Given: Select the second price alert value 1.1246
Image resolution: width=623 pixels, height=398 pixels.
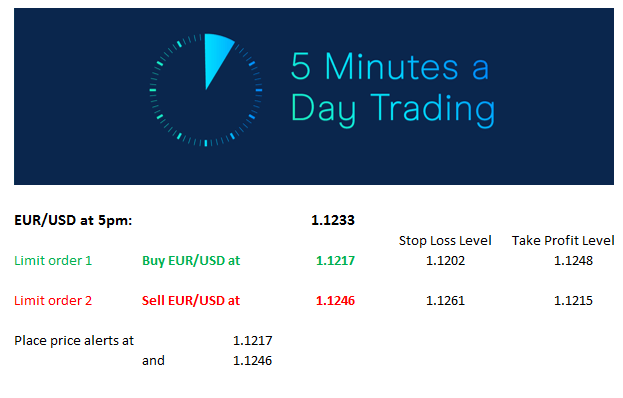Looking at the screenshot, I should click(253, 361).
